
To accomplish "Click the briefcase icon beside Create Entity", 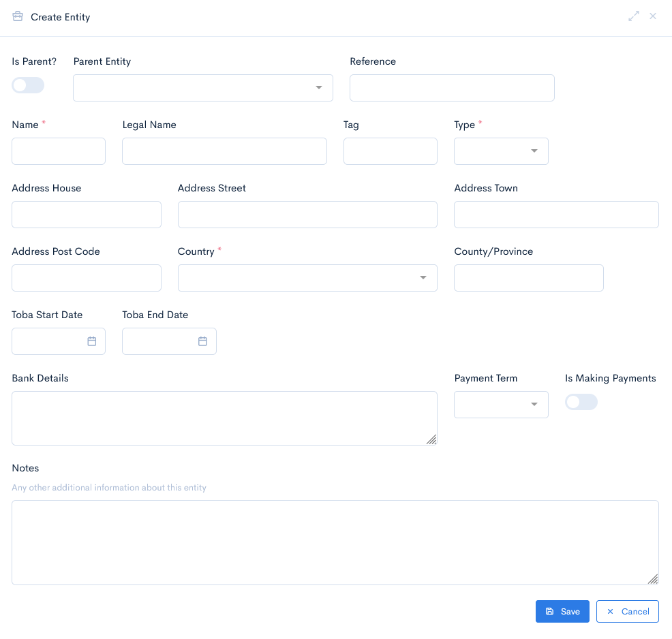I will click(x=17, y=16).
